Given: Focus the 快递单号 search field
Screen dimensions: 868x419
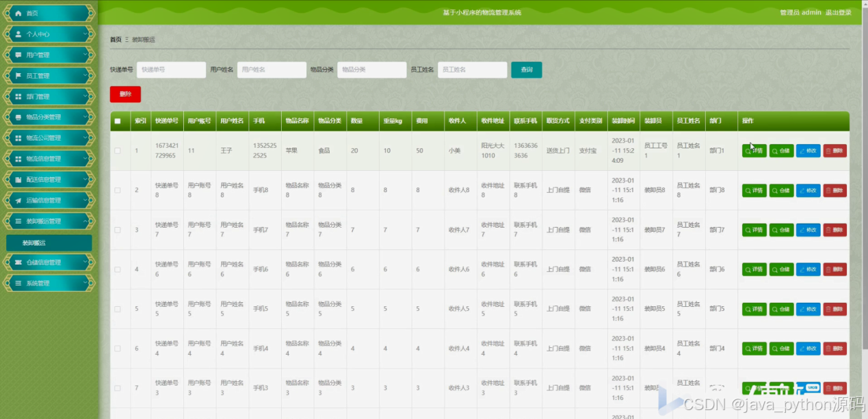Looking at the screenshot, I should tap(171, 70).
